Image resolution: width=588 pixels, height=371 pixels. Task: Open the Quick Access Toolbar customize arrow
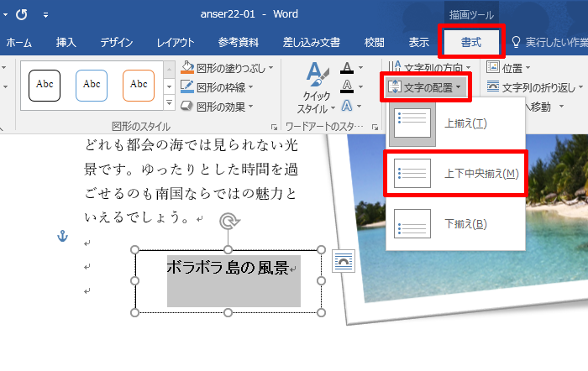coord(45,15)
